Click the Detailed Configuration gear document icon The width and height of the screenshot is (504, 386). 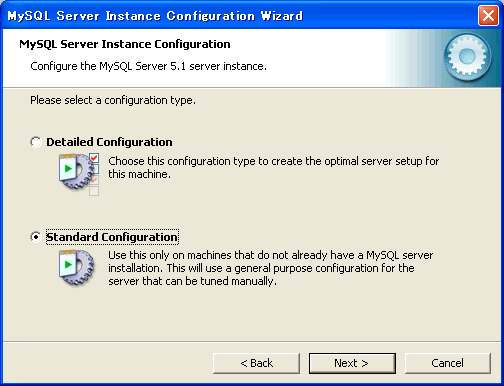tap(76, 172)
